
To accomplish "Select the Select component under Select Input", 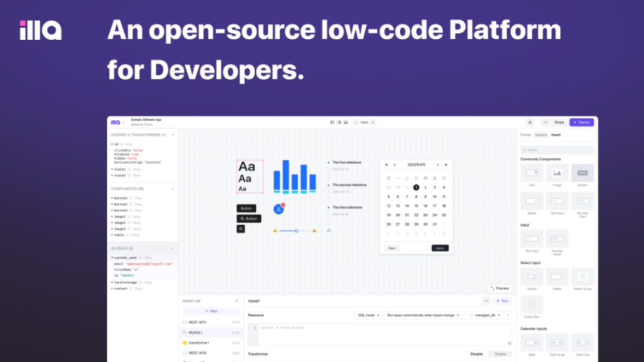I will tap(557, 276).
